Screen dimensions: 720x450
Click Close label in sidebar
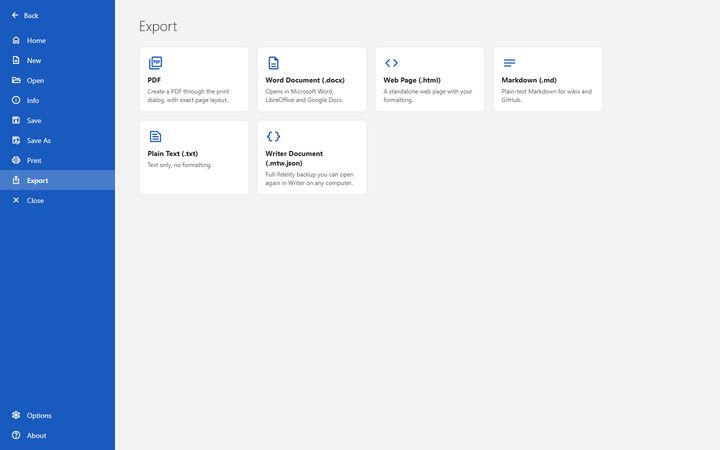[35, 201]
